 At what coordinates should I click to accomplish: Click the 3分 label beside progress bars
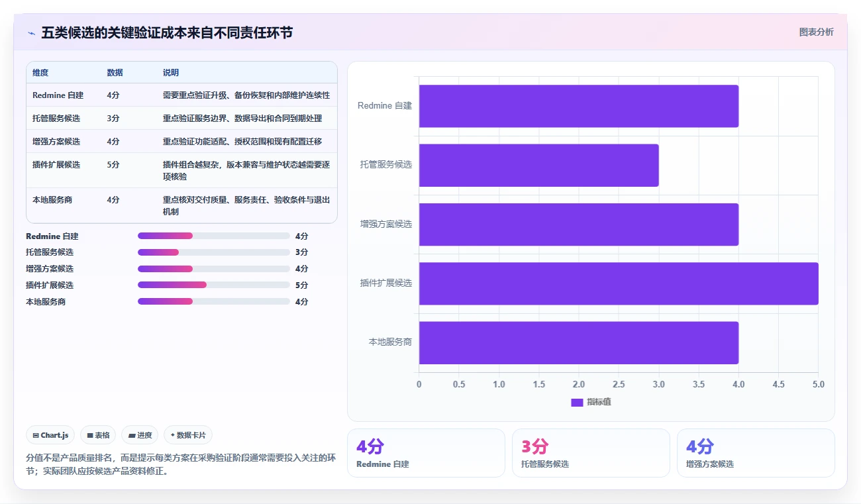301,252
